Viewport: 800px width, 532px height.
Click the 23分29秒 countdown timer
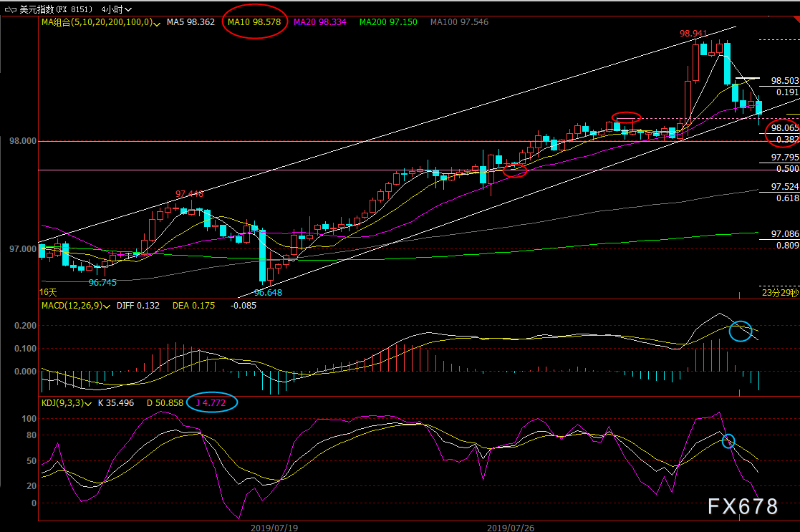coord(779,292)
